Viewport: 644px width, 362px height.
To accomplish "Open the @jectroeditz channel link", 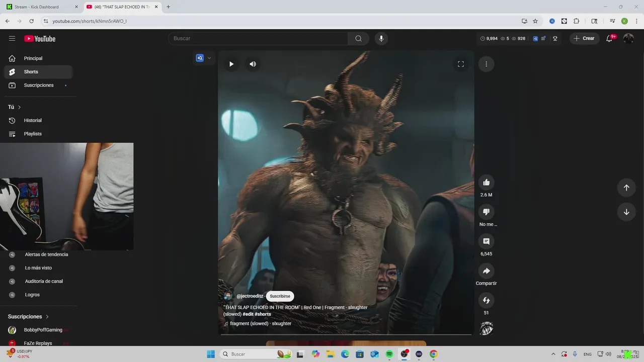I will tap(250, 296).
